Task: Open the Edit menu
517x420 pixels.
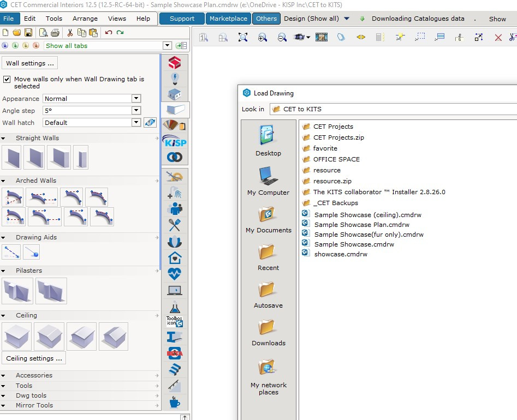Action: pyautogui.click(x=29, y=19)
